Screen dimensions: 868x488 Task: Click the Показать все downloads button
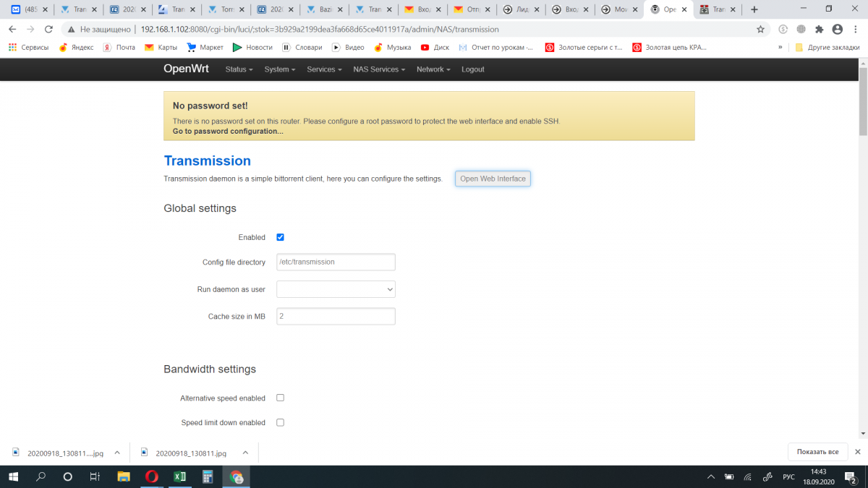[817, 452]
